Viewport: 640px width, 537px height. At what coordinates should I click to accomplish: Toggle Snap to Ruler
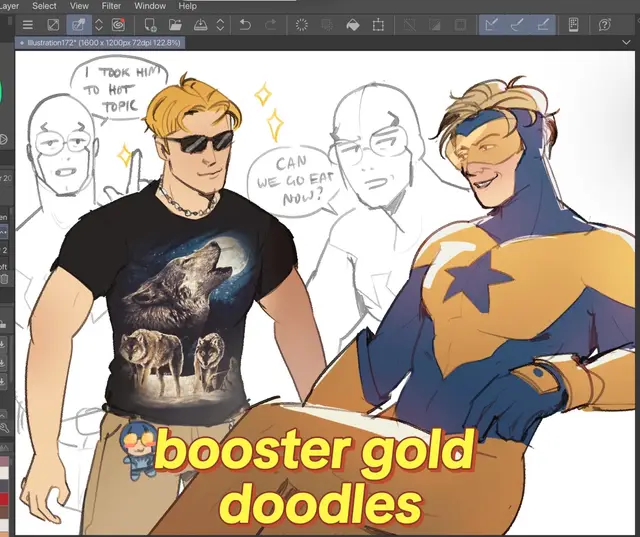click(491, 25)
